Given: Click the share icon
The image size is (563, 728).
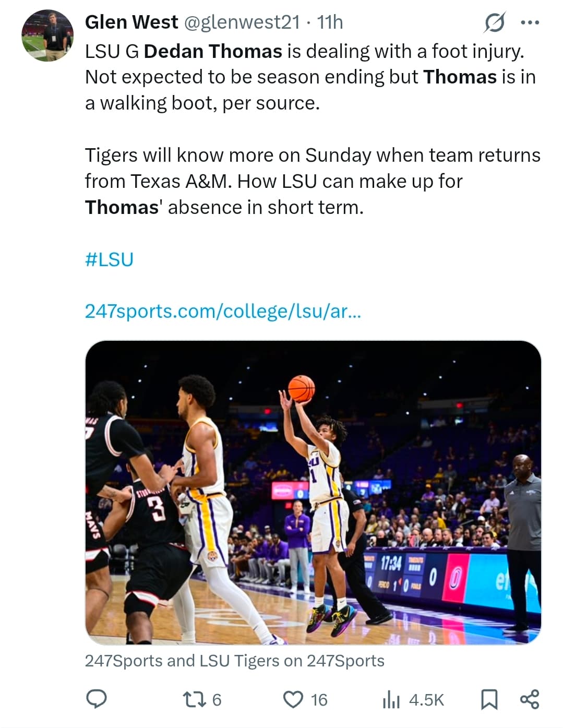Looking at the screenshot, I should 530,699.
